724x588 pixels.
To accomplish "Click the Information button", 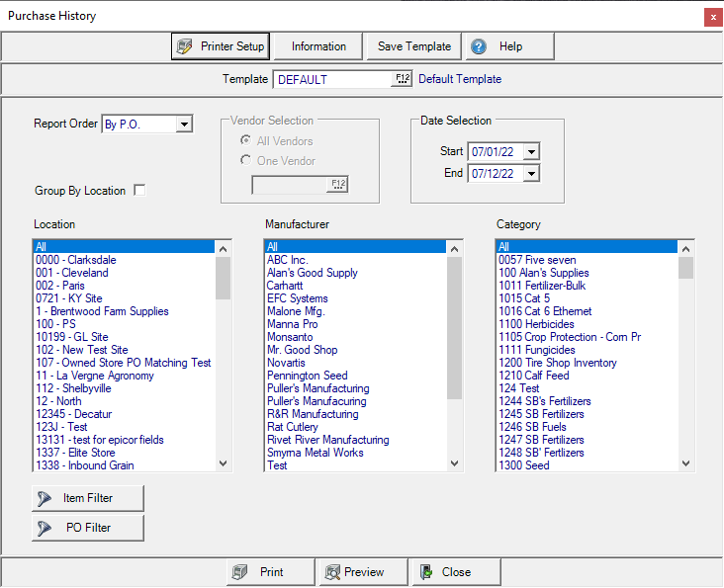I will pos(318,46).
